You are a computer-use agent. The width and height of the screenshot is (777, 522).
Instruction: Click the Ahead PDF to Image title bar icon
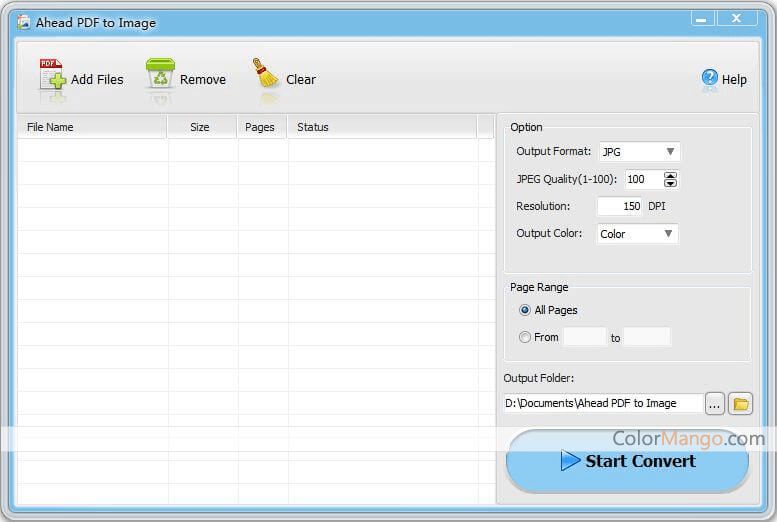tap(23, 22)
